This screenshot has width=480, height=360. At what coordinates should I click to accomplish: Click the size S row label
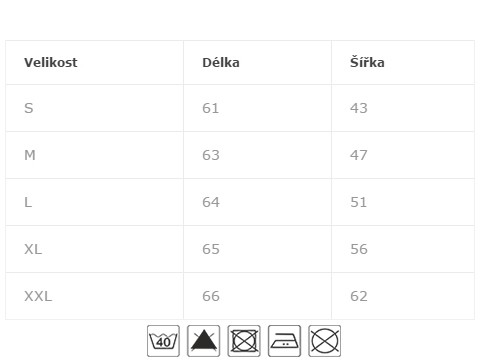(x=29, y=108)
